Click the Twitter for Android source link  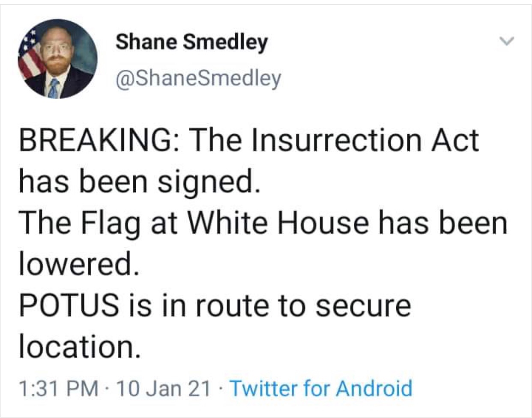(321, 388)
